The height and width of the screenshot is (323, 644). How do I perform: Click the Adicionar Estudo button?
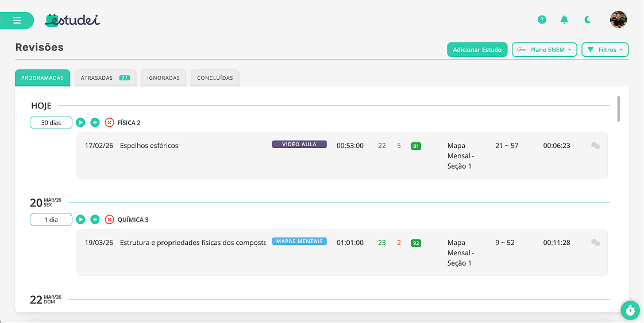click(x=477, y=50)
